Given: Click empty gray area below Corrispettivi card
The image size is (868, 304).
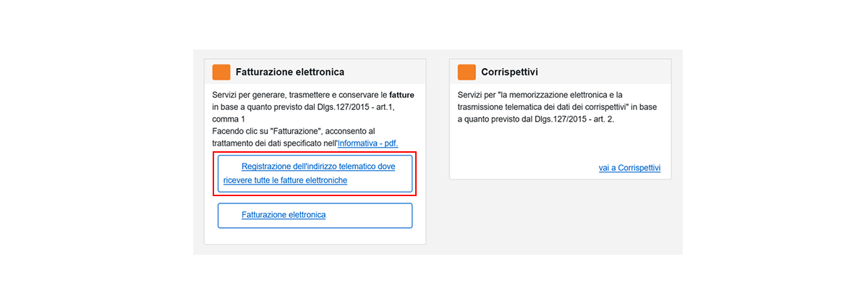Looking at the screenshot, I should pyautogui.click(x=561, y=217).
